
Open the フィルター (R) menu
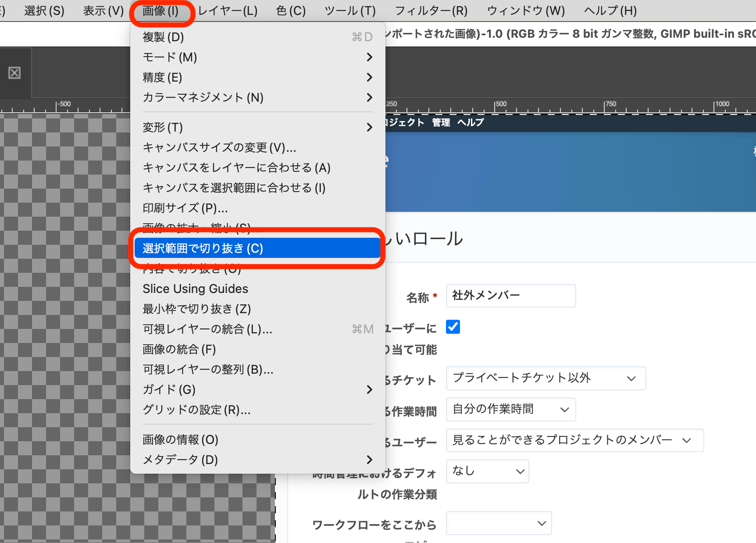pos(431,11)
